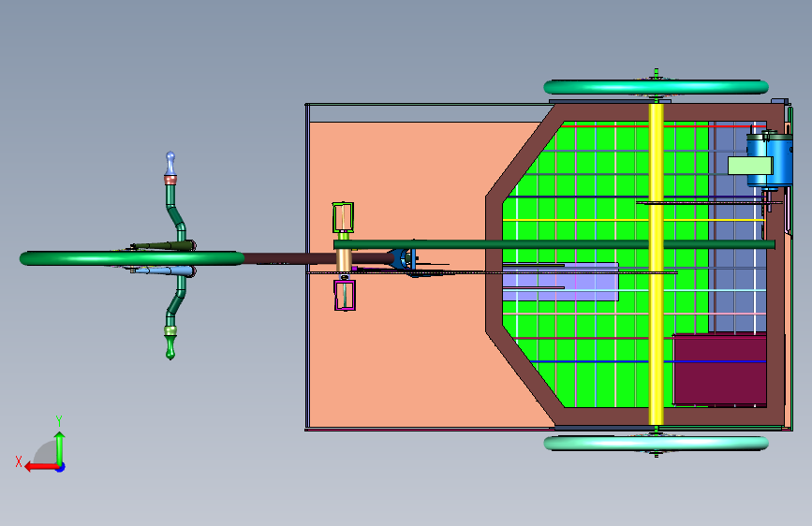Select the long dark green frame tube
812x526 pixels.
pyautogui.click(x=554, y=244)
